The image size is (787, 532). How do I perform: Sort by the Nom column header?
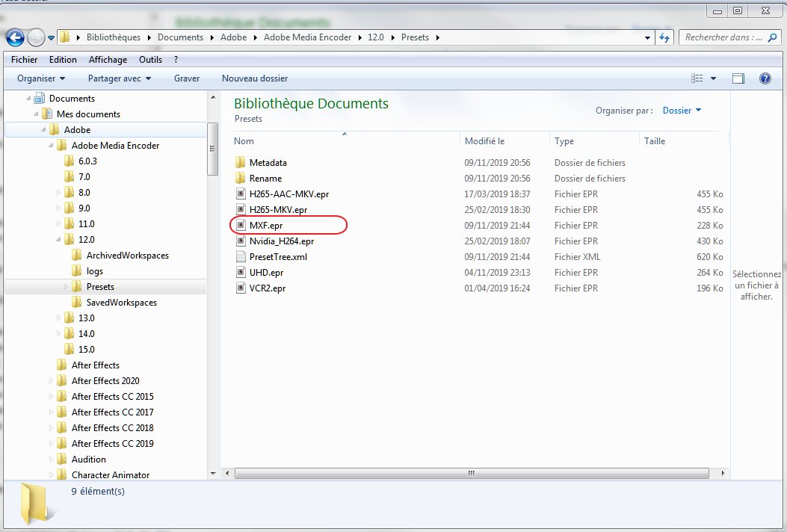click(x=244, y=141)
